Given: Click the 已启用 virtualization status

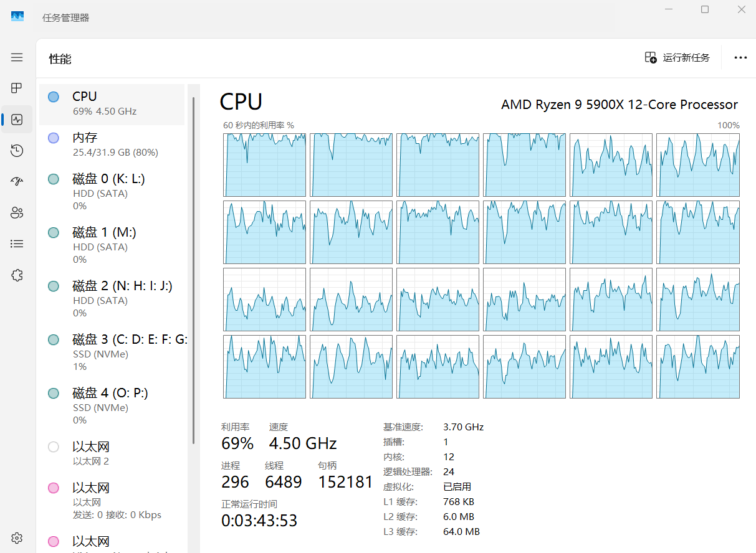Looking at the screenshot, I should [457, 487].
